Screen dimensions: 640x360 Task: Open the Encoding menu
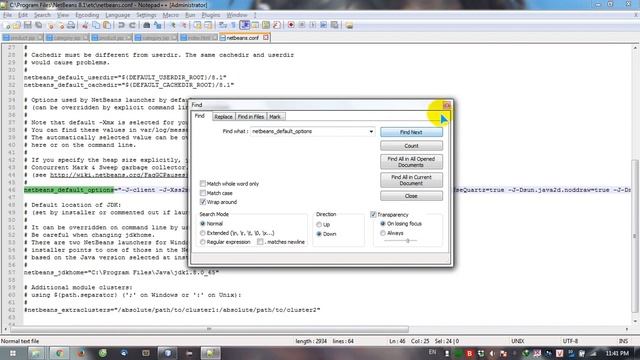(x=87, y=15)
